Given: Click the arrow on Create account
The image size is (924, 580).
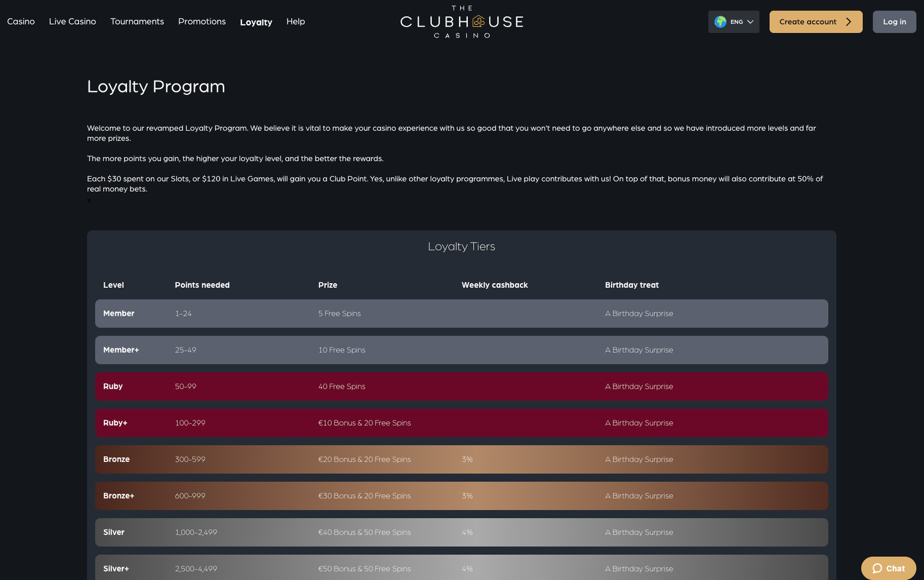Looking at the screenshot, I should click(848, 22).
